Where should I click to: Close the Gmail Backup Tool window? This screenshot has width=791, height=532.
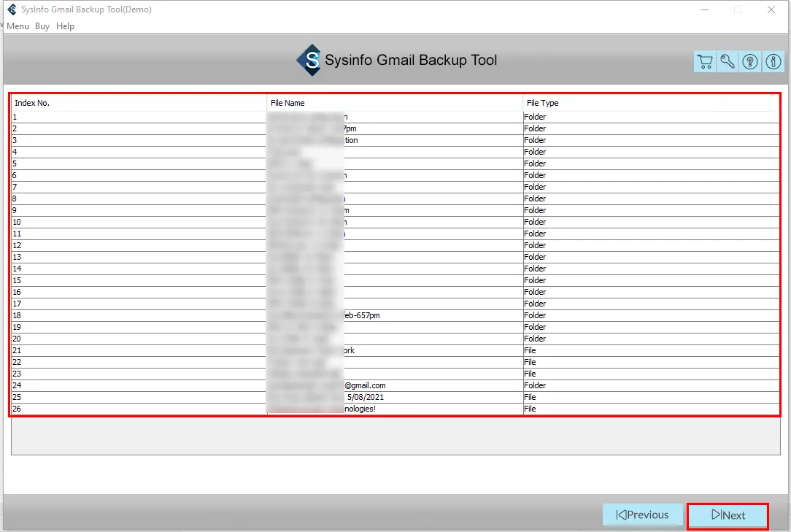pos(771,9)
